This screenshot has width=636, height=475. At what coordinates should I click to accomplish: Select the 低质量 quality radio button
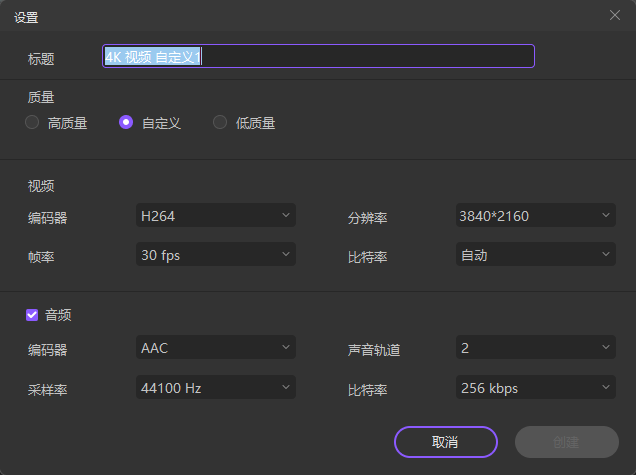(x=220, y=123)
